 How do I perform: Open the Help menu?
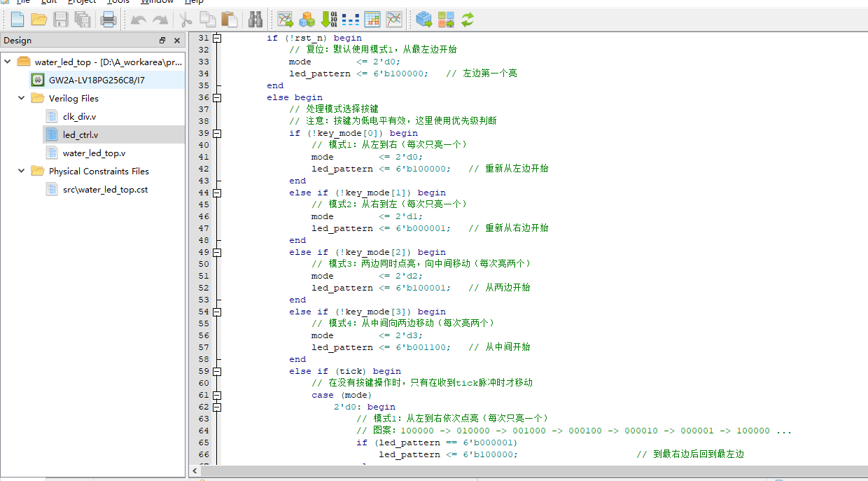click(x=194, y=2)
